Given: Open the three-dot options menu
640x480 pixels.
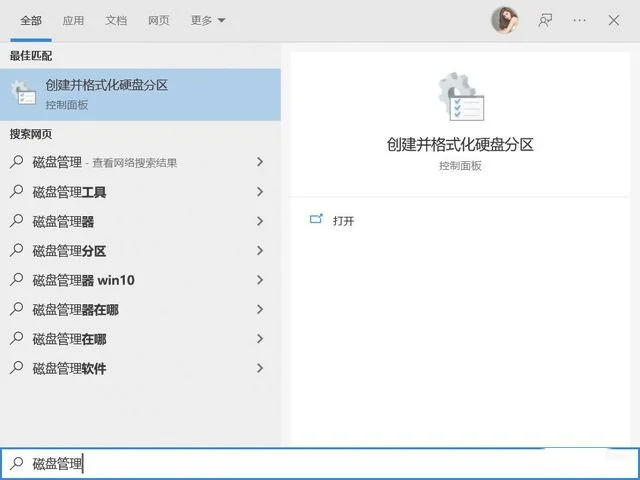Looking at the screenshot, I should point(579,20).
